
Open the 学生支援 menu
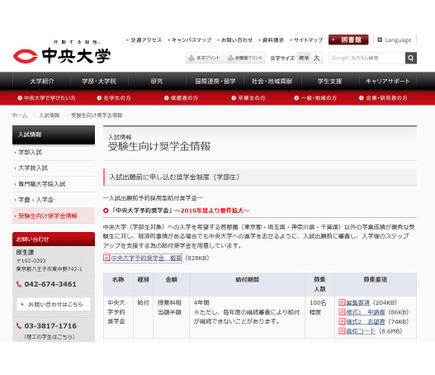click(330, 81)
